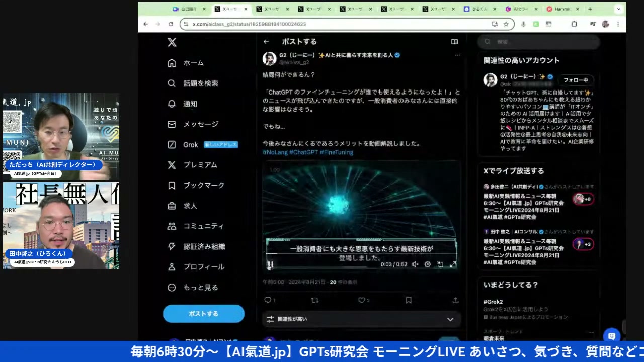Open the X logo home icon
This screenshot has width=644, height=362.
point(172,42)
